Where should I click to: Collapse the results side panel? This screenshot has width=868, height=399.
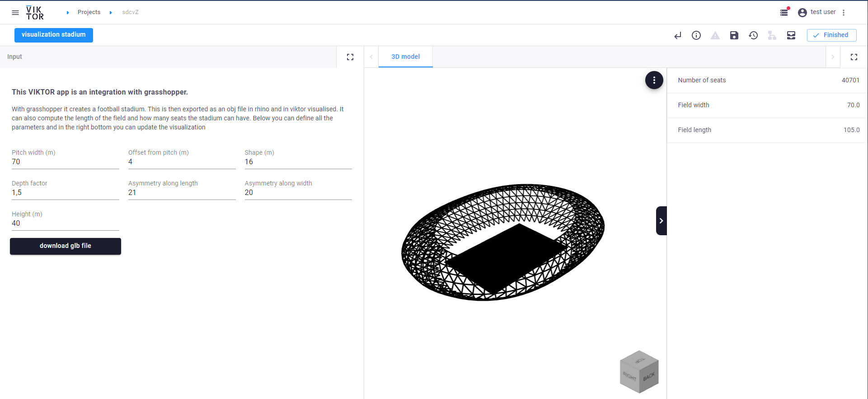tap(662, 221)
